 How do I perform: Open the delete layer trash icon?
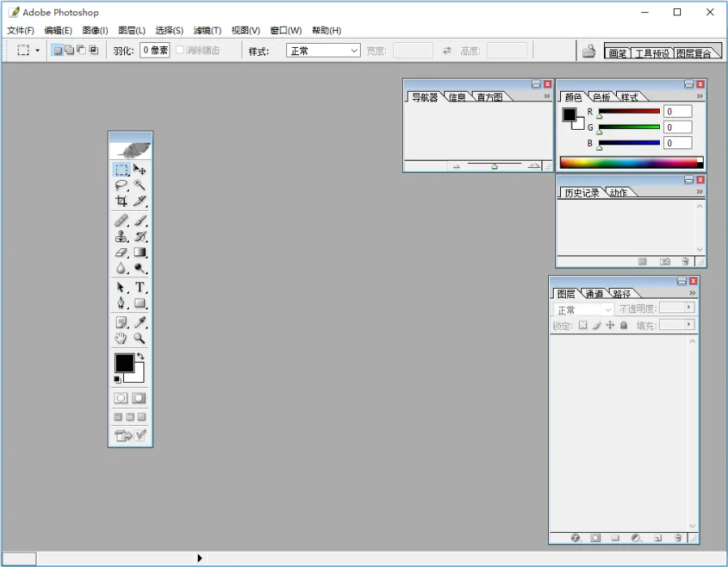coord(678,538)
